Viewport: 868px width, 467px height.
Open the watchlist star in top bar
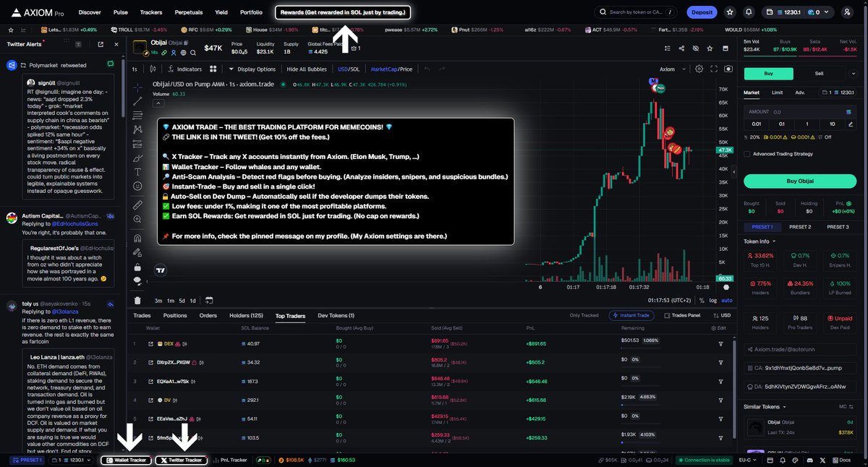(x=728, y=12)
